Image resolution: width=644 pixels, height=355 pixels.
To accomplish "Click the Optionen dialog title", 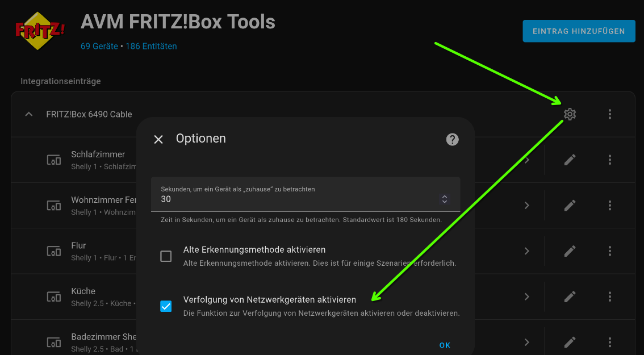I will [201, 139].
